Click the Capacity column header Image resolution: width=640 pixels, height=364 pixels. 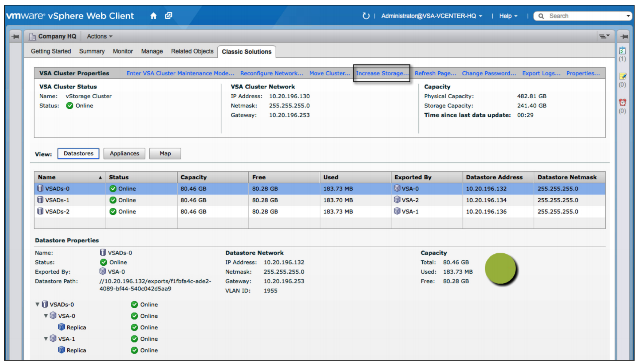point(213,177)
